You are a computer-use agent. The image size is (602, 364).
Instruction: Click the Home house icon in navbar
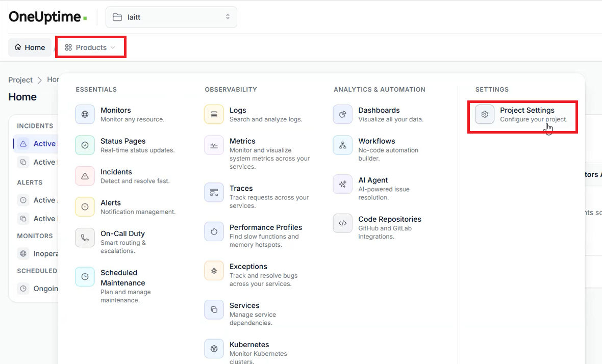18,47
